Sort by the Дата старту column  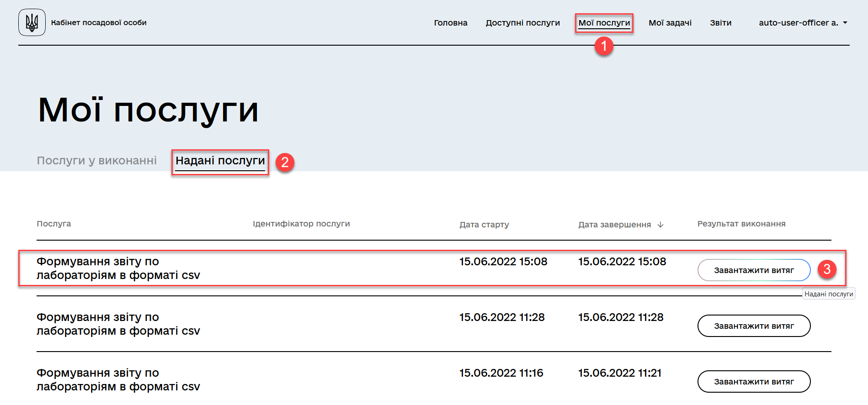coord(484,225)
